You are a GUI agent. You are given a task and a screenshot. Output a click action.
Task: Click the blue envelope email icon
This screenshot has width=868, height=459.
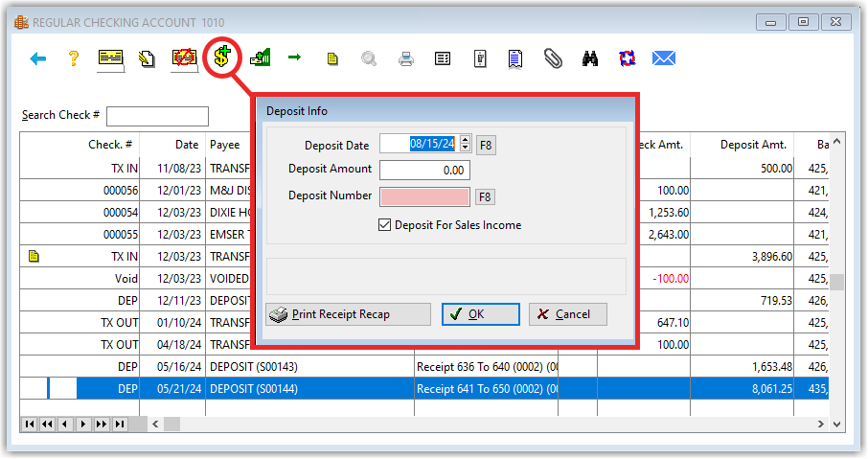point(664,58)
